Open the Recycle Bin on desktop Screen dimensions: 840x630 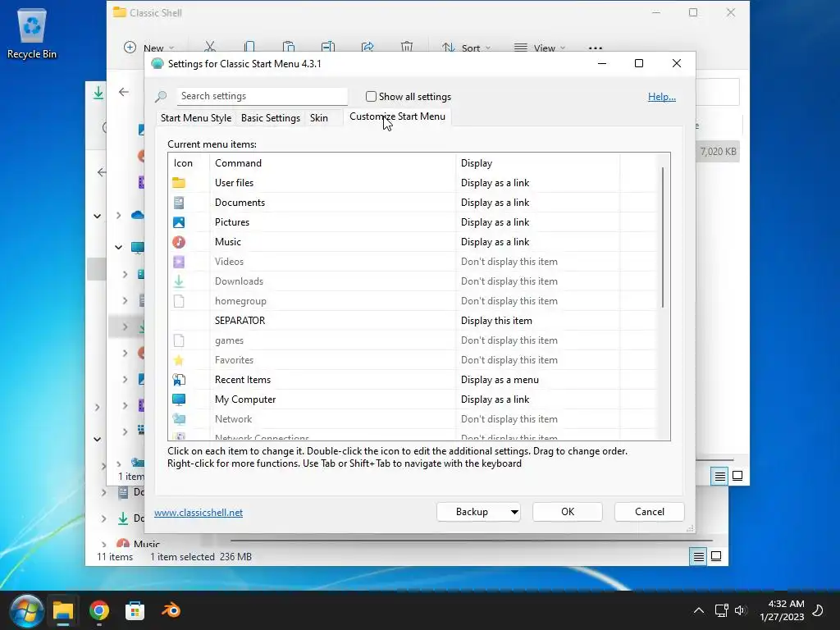pyautogui.click(x=32, y=33)
